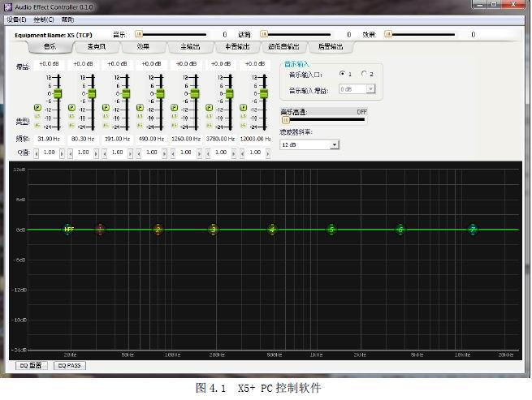
Task: Select music input port 1 radio button
Action: point(342,74)
